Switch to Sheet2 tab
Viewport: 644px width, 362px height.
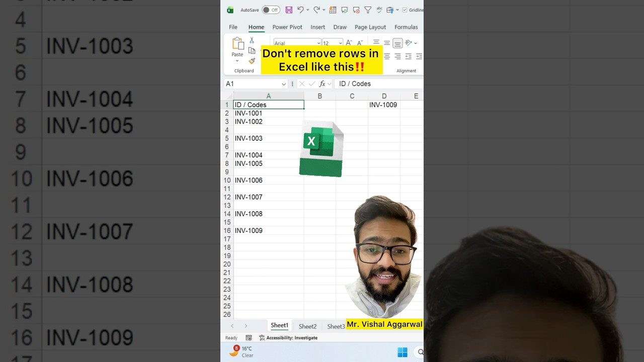pyautogui.click(x=307, y=326)
